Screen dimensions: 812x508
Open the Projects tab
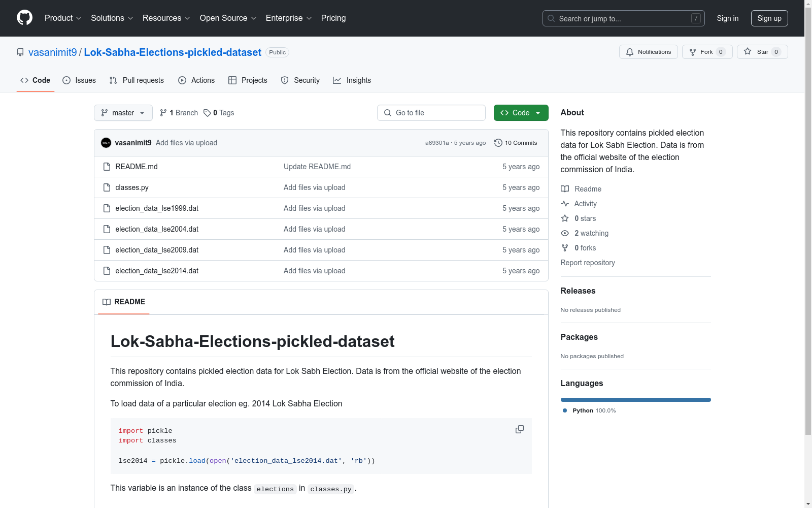click(248, 80)
